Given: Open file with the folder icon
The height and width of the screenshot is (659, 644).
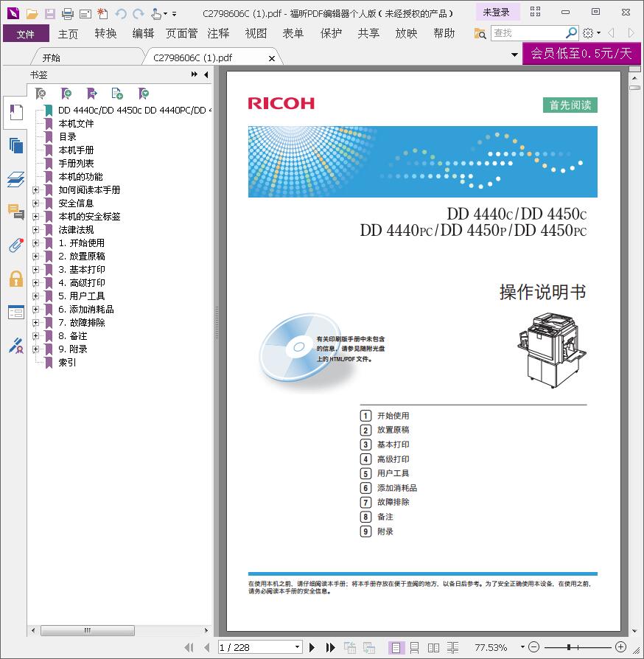Looking at the screenshot, I should pyautogui.click(x=32, y=14).
